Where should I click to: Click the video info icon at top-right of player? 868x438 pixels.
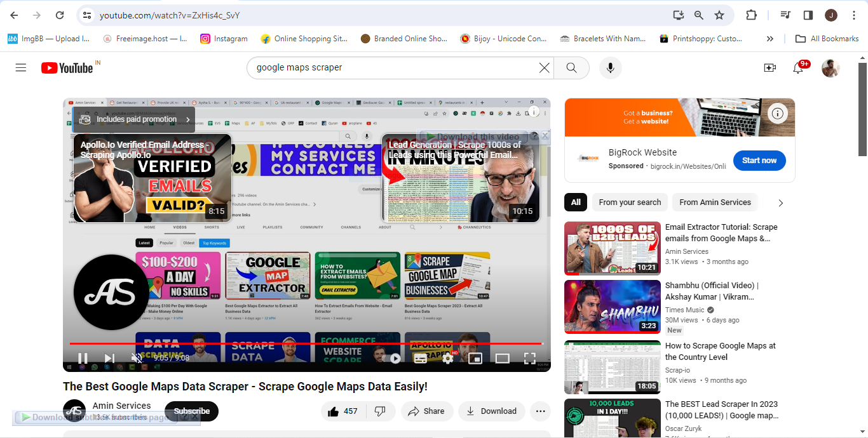tap(534, 112)
